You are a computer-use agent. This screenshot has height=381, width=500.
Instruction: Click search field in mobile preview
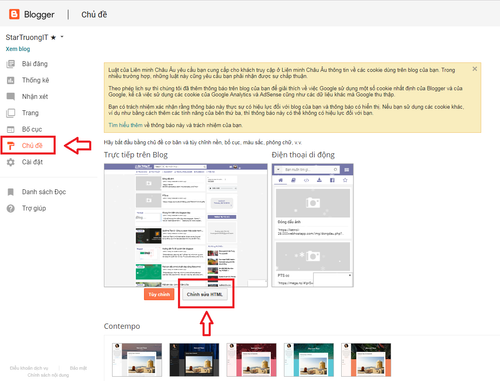(307, 170)
